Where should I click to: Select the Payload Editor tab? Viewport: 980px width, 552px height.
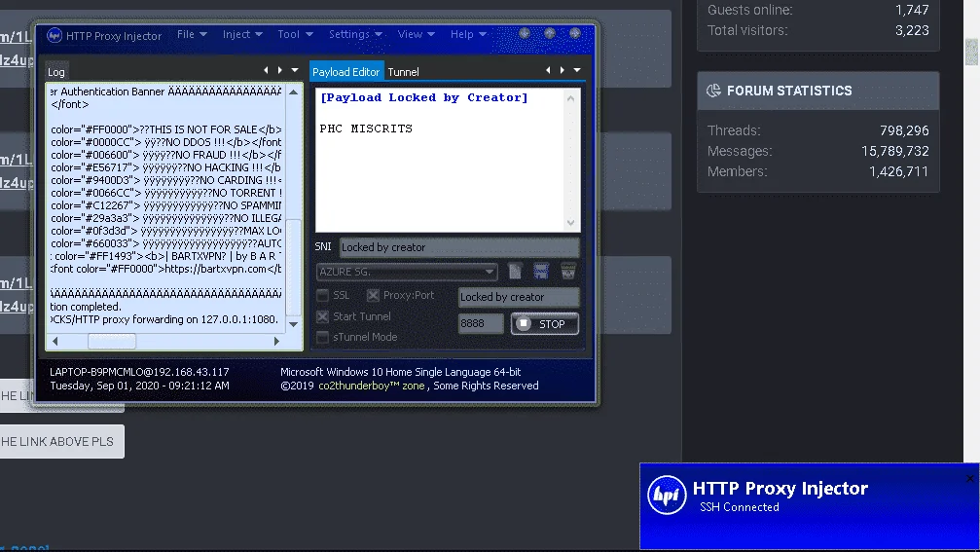point(345,72)
